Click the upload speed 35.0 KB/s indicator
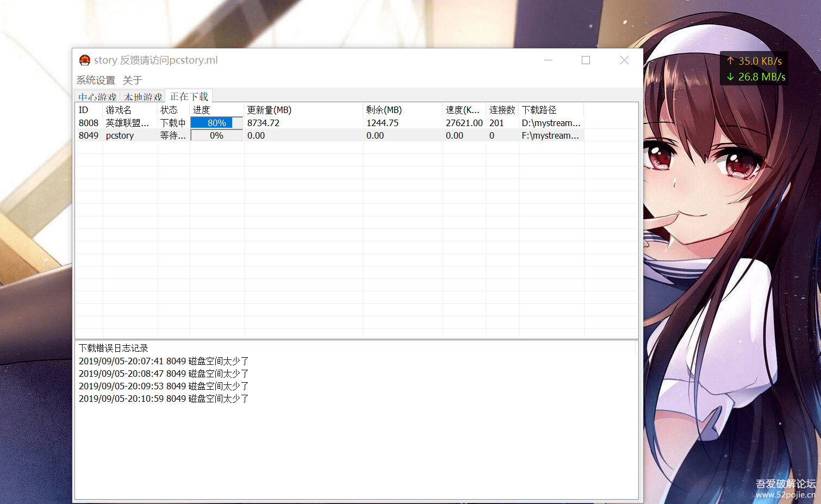Viewport: 821px width, 504px height. point(754,61)
